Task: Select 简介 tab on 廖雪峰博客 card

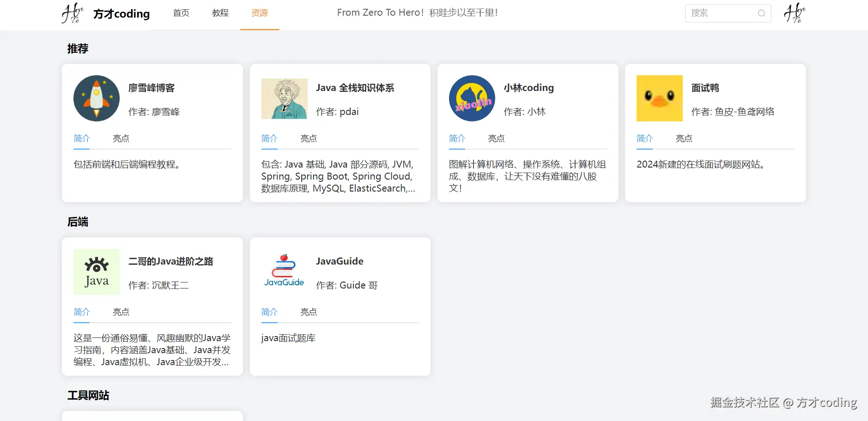Action: [82, 138]
